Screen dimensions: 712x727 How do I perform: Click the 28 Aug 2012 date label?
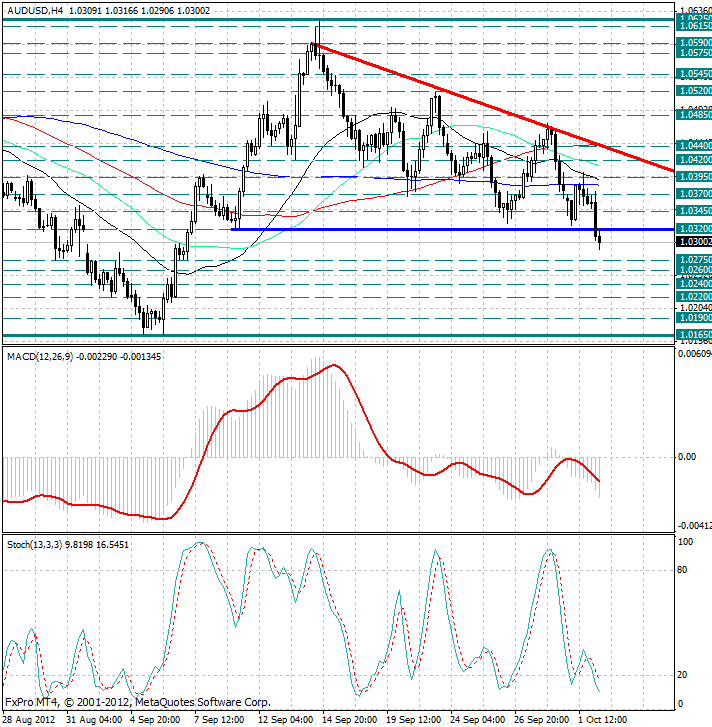[x=29, y=720]
